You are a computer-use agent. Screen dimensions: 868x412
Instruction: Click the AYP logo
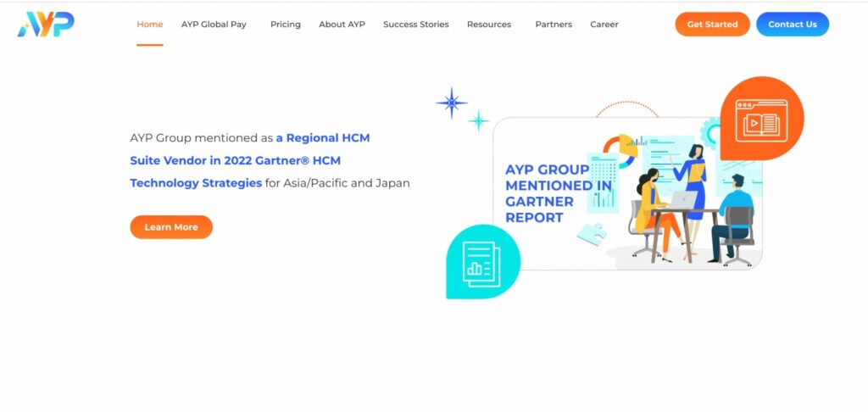(x=46, y=25)
